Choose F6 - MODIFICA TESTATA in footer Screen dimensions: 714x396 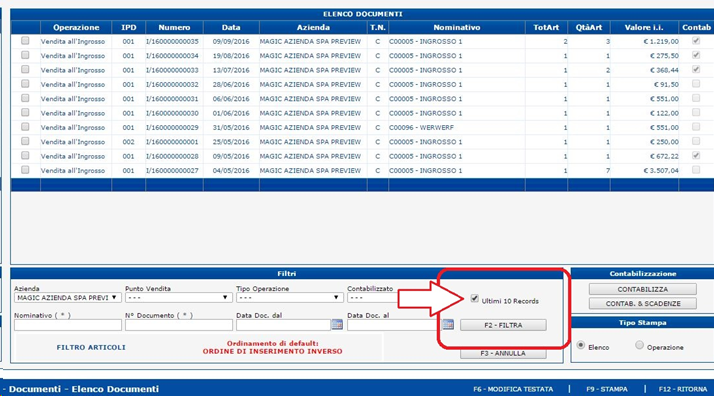click(x=513, y=389)
